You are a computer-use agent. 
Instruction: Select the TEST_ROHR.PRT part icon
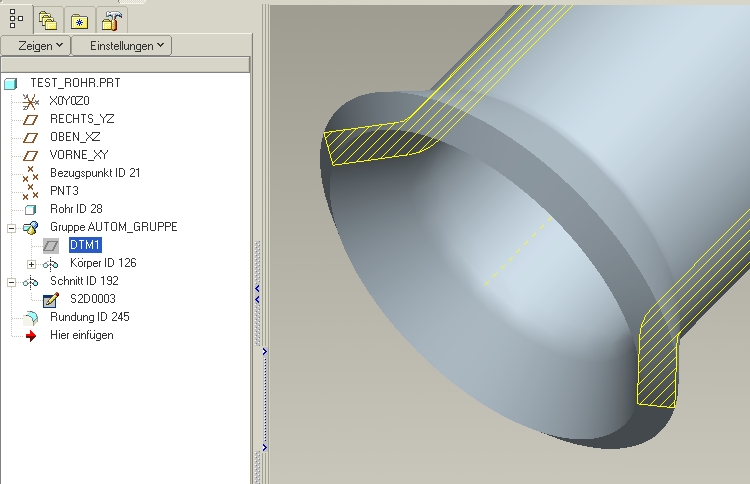[11, 84]
